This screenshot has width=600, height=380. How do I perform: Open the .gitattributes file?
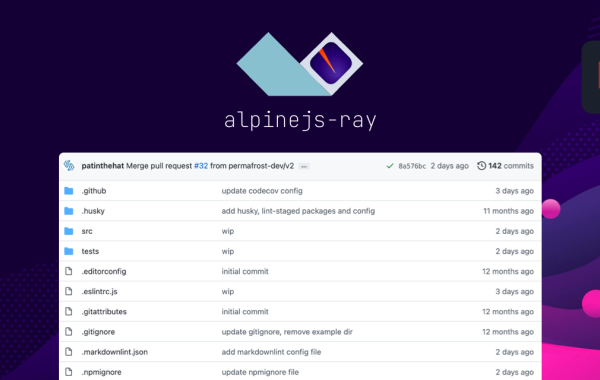click(104, 312)
